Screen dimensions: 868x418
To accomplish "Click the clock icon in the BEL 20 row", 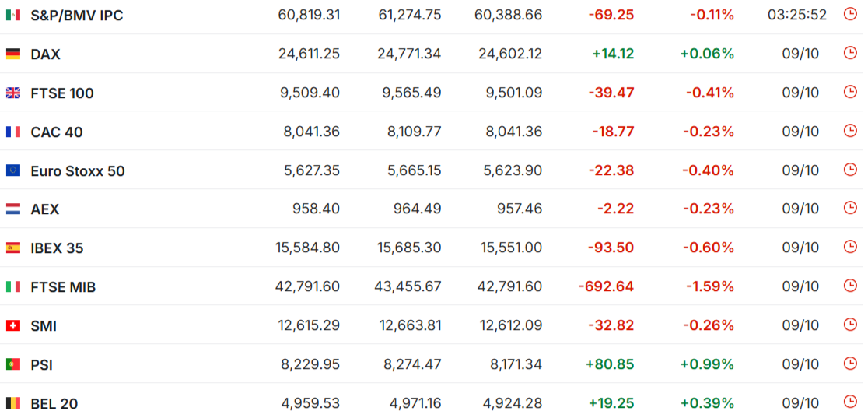I will click(x=849, y=402).
